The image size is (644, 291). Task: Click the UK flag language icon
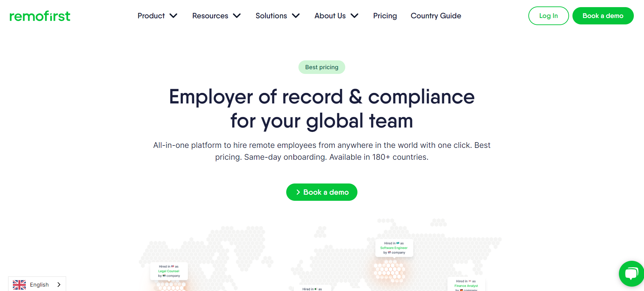pos(19,285)
